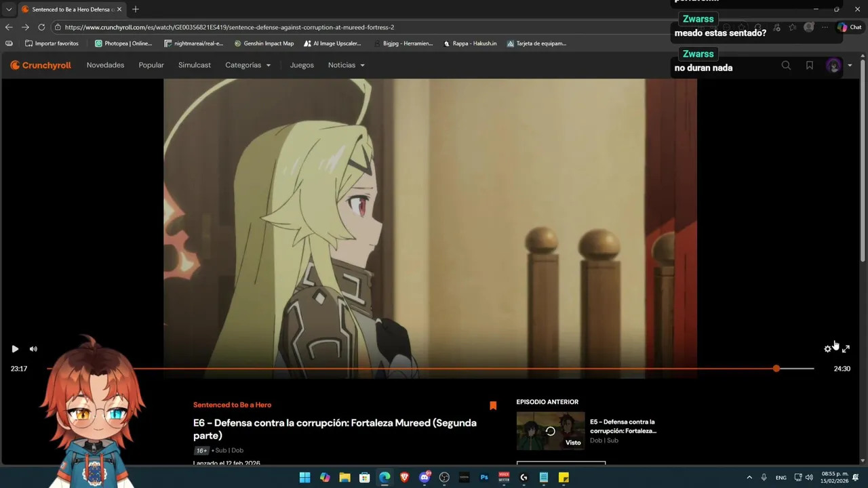Go forward in browser history
Screen dimensions: 868x488
(x=25, y=27)
